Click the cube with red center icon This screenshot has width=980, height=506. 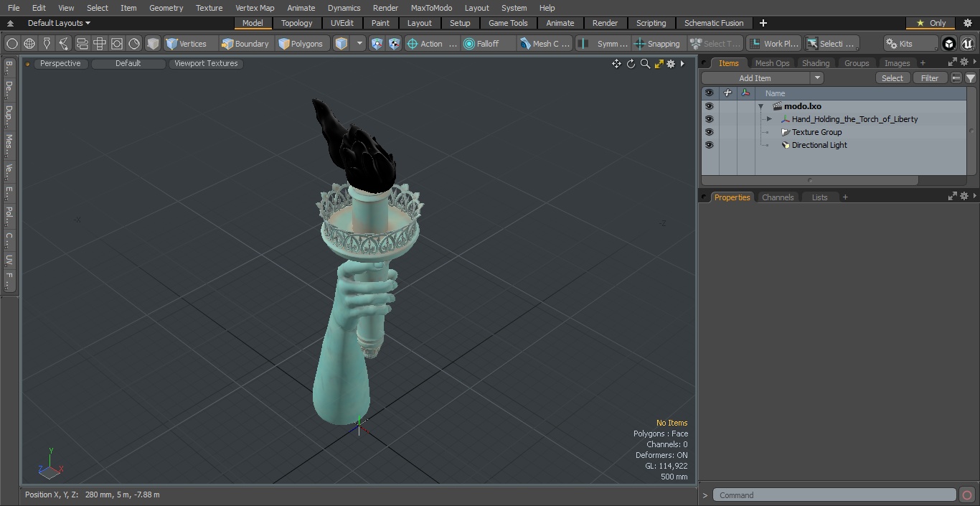point(377,44)
